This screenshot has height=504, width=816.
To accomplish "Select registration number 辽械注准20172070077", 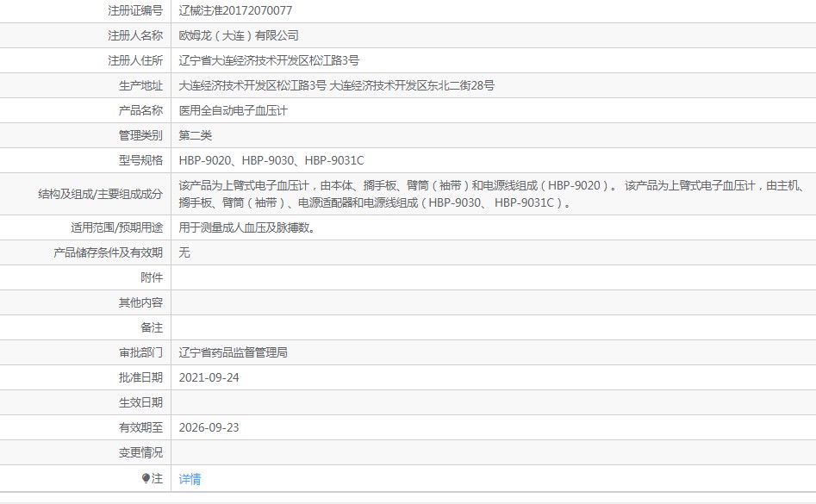I will (x=235, y=10).
